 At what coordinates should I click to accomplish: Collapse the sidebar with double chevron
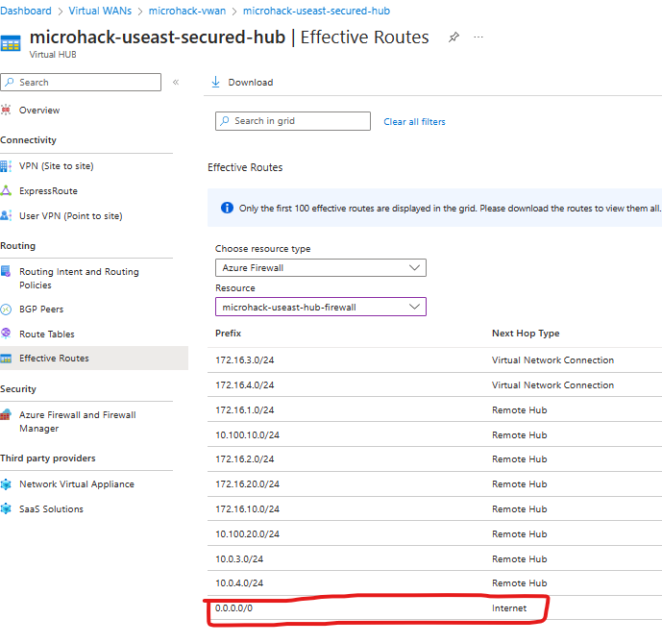[x=176, y=82]
